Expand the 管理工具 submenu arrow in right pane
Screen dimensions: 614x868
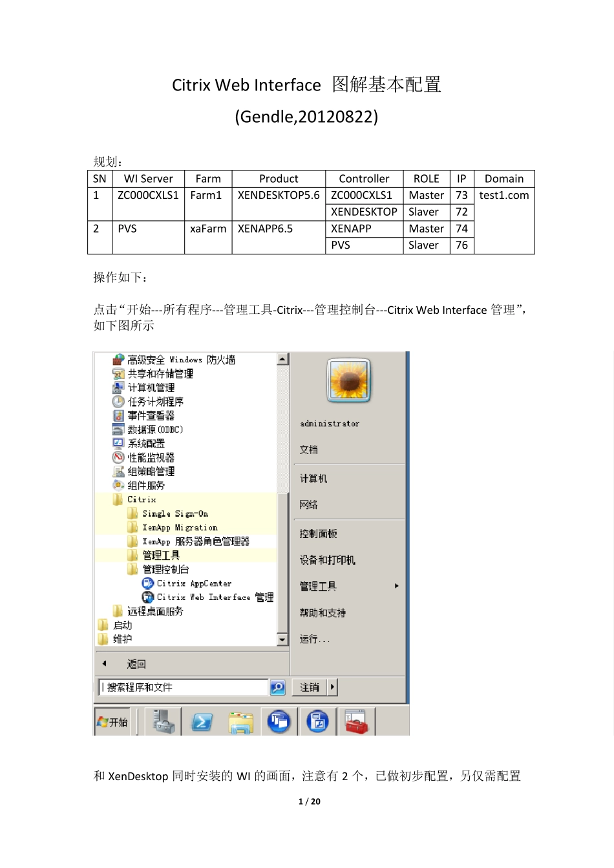pyautogui.click(x=396, y=586)
